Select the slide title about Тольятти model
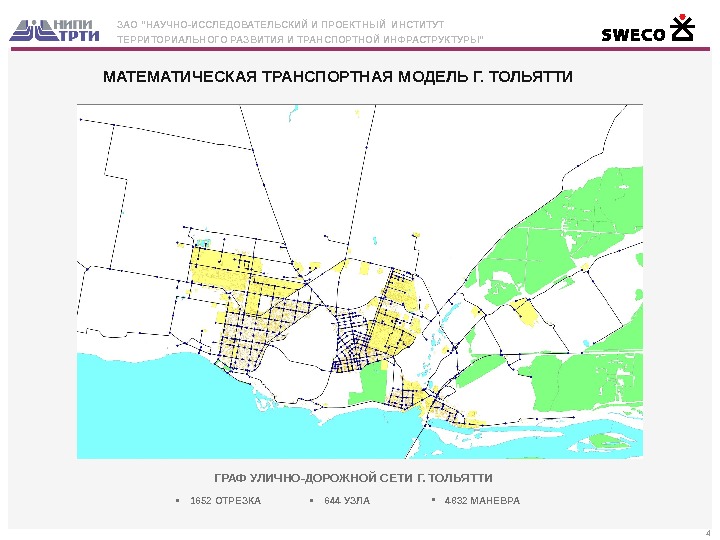The width and height of the screenshot is (720, 540). [338, 76]
